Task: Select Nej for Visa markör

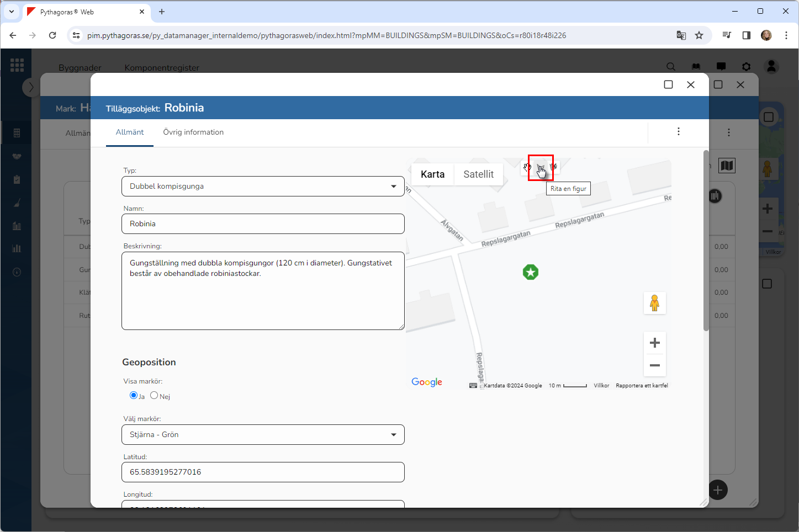Action: point(154,395)
